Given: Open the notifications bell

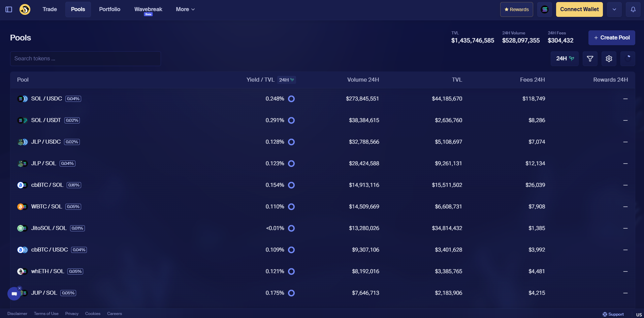Looking at the screenshot, I should pyautogui.click(x=633, y=9).
